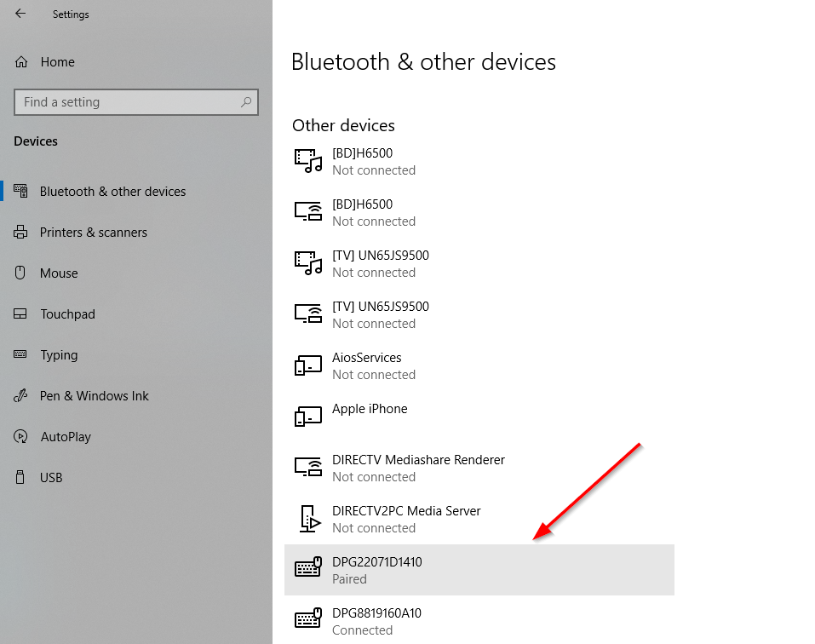815x644 pixels.
Task: Click the Mouse icon in sidebar
Action: pos(21,273)
